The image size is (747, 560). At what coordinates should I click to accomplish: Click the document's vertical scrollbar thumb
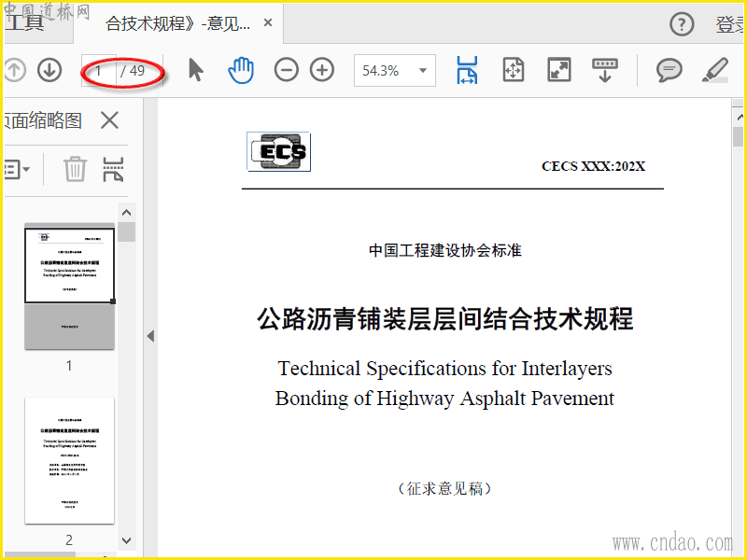tap(739, 137)
